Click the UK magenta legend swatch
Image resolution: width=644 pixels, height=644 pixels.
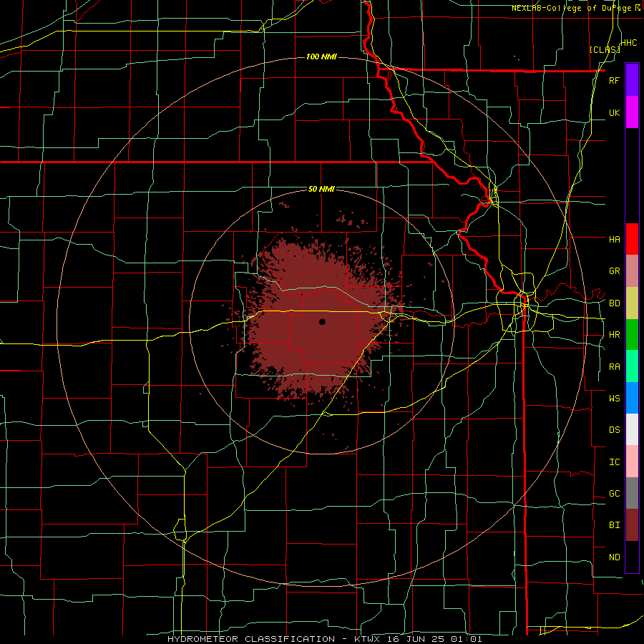click(x=632, y=112)
